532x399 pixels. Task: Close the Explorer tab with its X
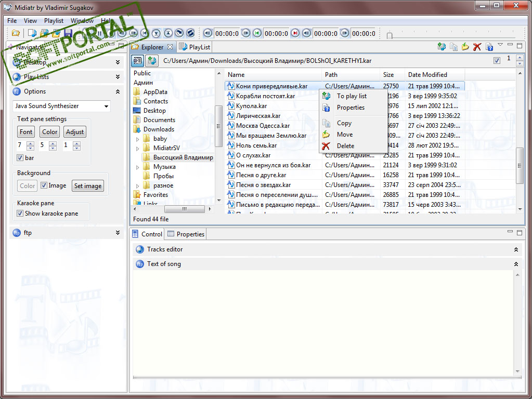(x=170, y=47)
